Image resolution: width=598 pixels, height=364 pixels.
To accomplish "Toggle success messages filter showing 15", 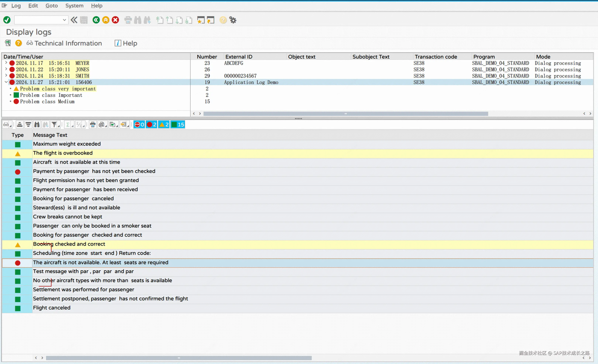I will pos(178,125).
